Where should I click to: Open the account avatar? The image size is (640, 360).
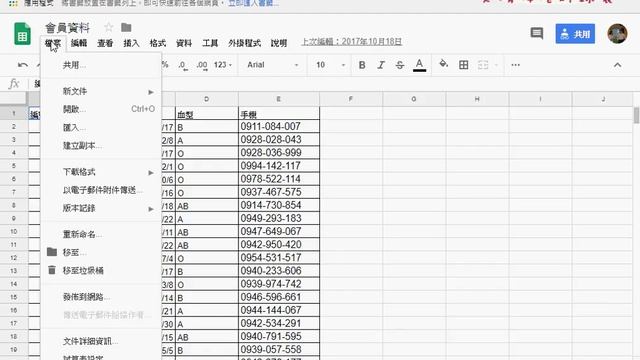(617, 33)
